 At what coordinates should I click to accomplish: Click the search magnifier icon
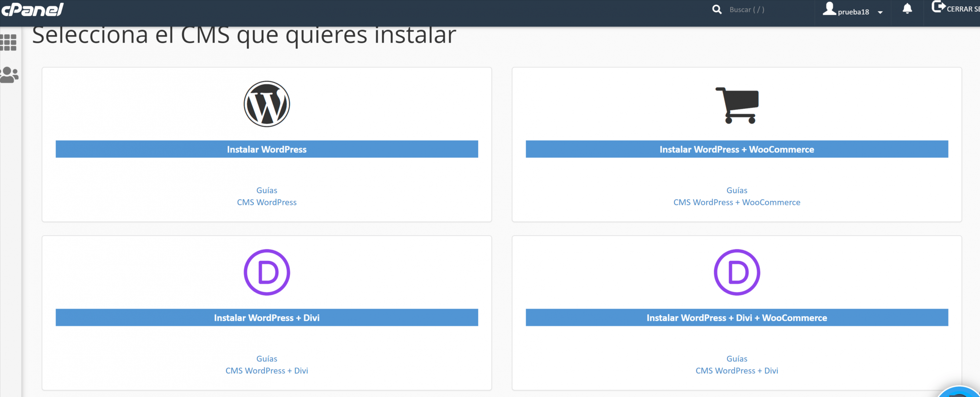coord(717,10)
